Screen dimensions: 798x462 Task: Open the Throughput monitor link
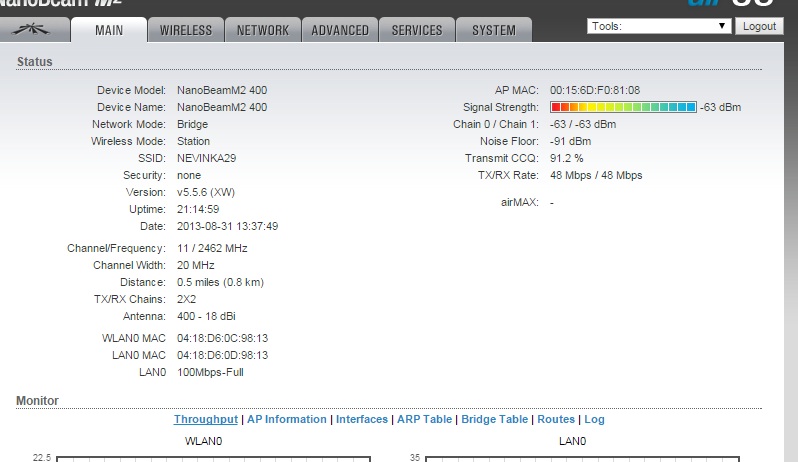click(206, 419)
